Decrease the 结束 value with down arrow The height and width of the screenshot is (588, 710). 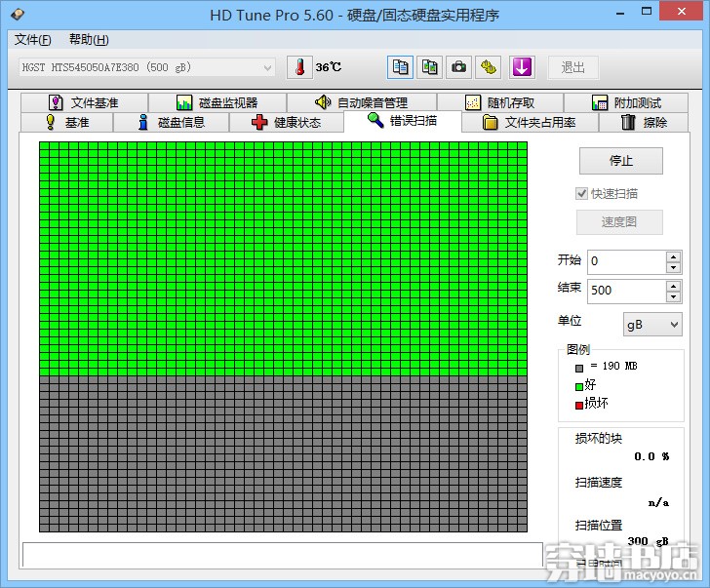pyautogui.click(x=673, y=295)
